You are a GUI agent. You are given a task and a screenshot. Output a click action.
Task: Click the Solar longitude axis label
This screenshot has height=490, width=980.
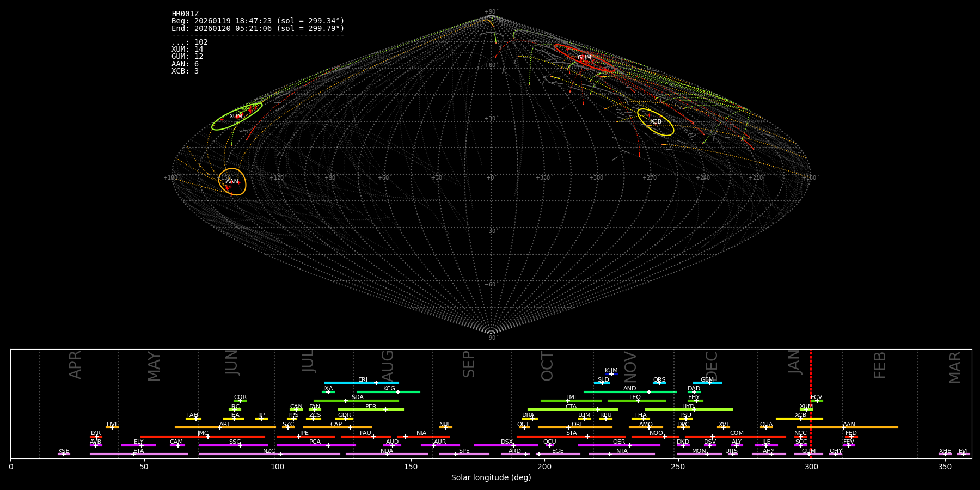coord(491,477)
